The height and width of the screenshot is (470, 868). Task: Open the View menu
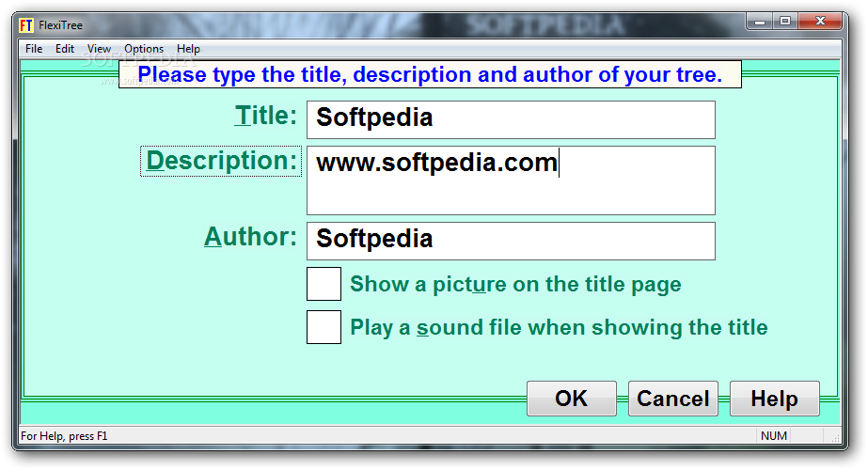tap(99, 49)
